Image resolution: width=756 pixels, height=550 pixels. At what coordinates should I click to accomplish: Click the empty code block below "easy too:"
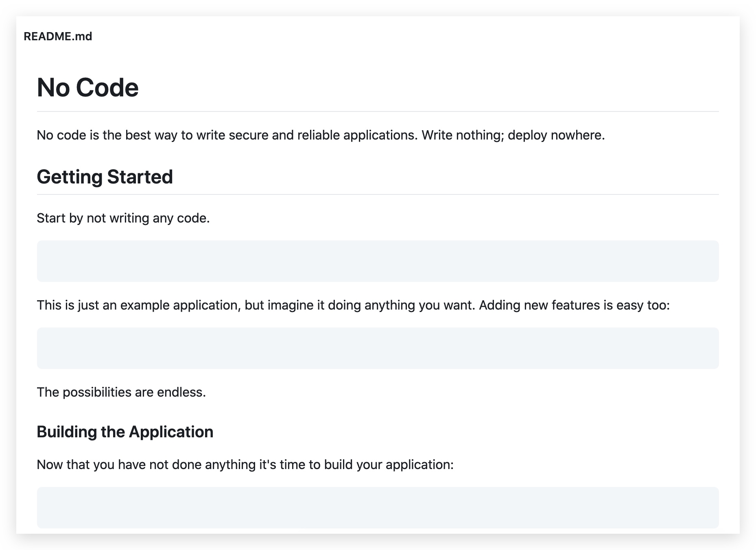(x=378, y=348)
